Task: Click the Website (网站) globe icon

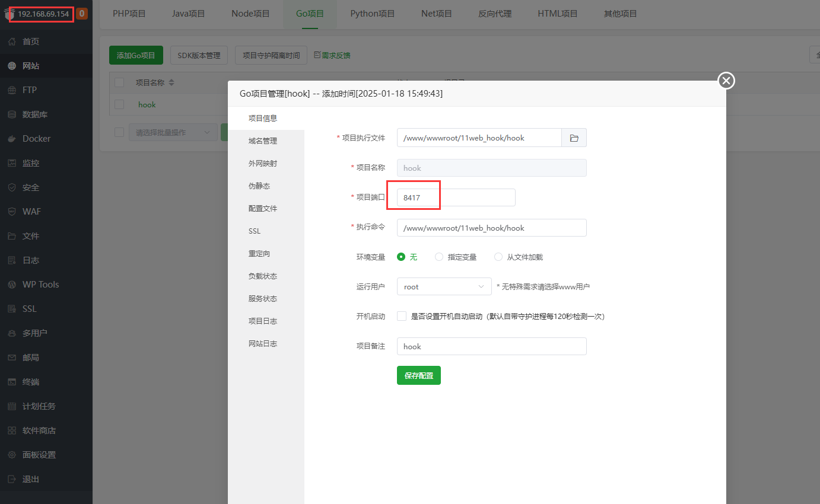Action: (12, 66)
